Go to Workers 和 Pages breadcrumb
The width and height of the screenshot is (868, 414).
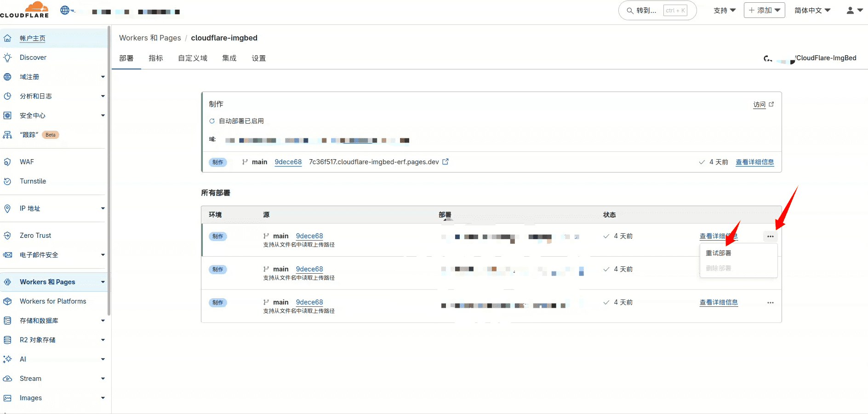[x=150, y=38]
